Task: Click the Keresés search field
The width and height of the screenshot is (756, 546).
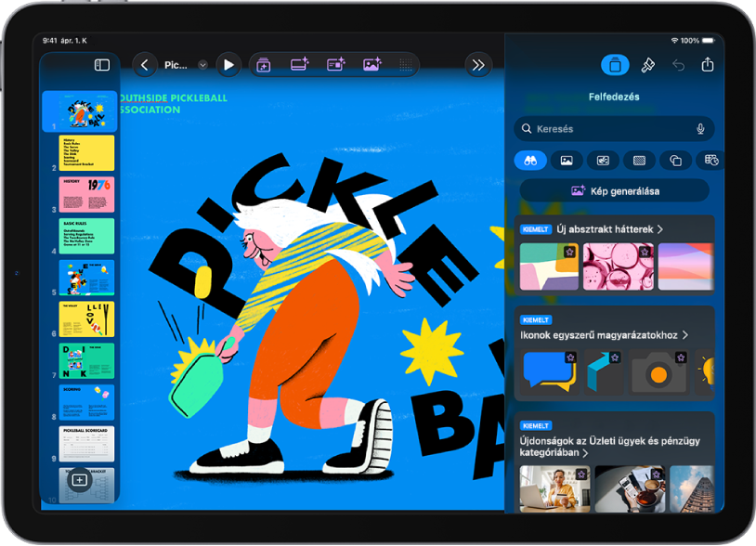Action: 614,129
